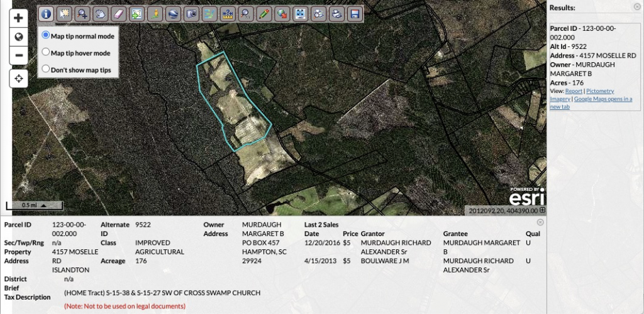Close the parcel details panel

(x=540, y=222)
